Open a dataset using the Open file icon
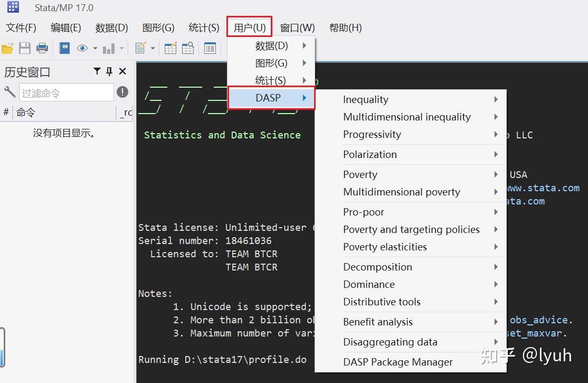This screenshot has height=383, width=588. pos(7,48)
